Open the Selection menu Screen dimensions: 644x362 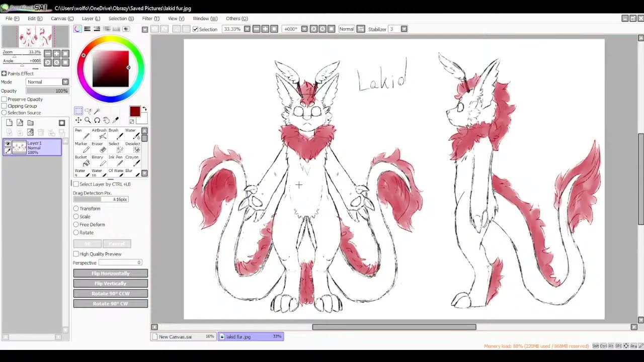121,19
